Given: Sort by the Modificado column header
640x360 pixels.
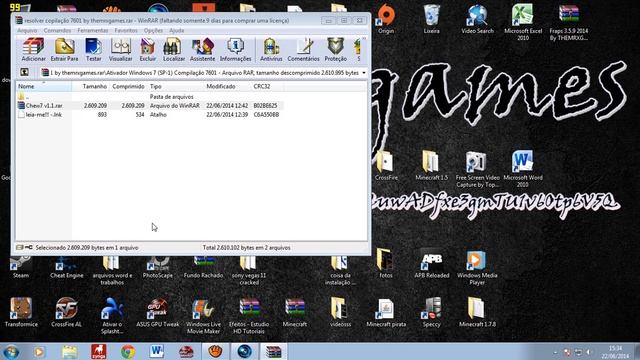Looking at the screenshot, I should [x=227, y=87].
